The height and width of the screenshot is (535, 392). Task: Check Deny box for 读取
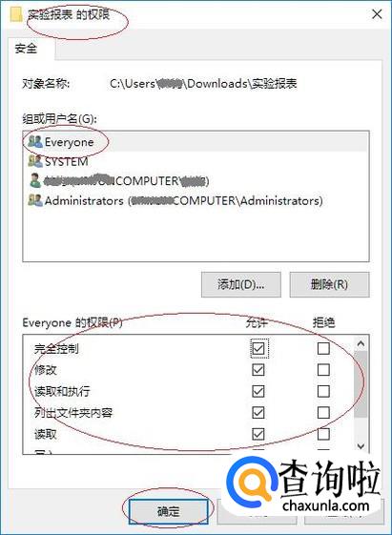323,434
